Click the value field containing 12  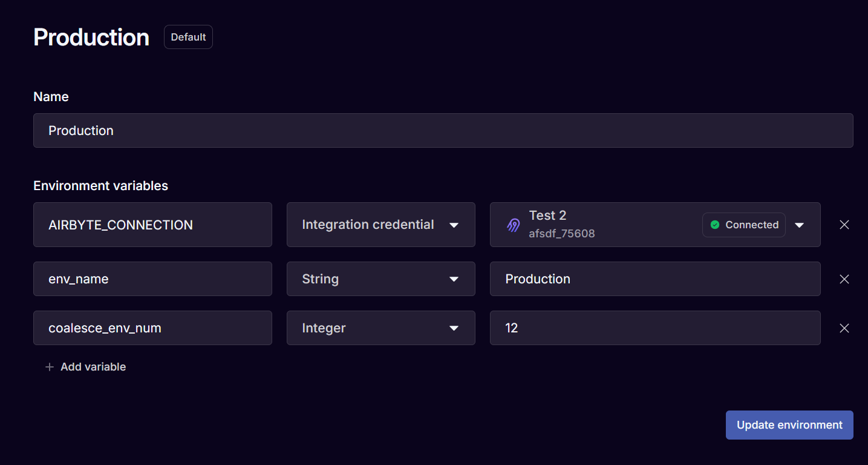coord(655,328)
